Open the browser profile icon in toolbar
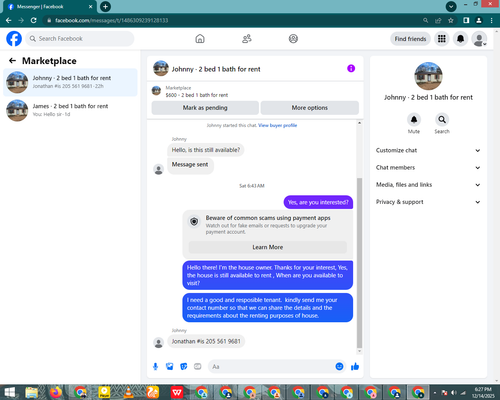Image resolution: width=500 pixels, height=400 pixels. [479, 20]
